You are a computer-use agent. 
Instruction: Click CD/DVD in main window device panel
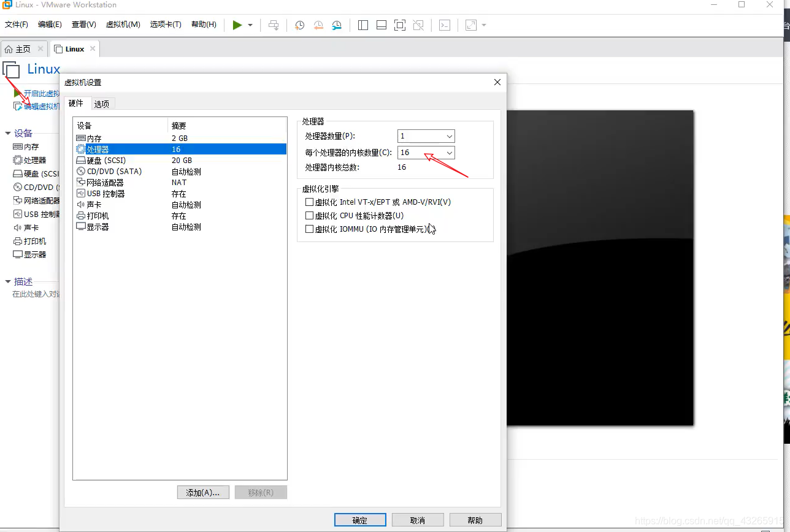click(36, 187)
